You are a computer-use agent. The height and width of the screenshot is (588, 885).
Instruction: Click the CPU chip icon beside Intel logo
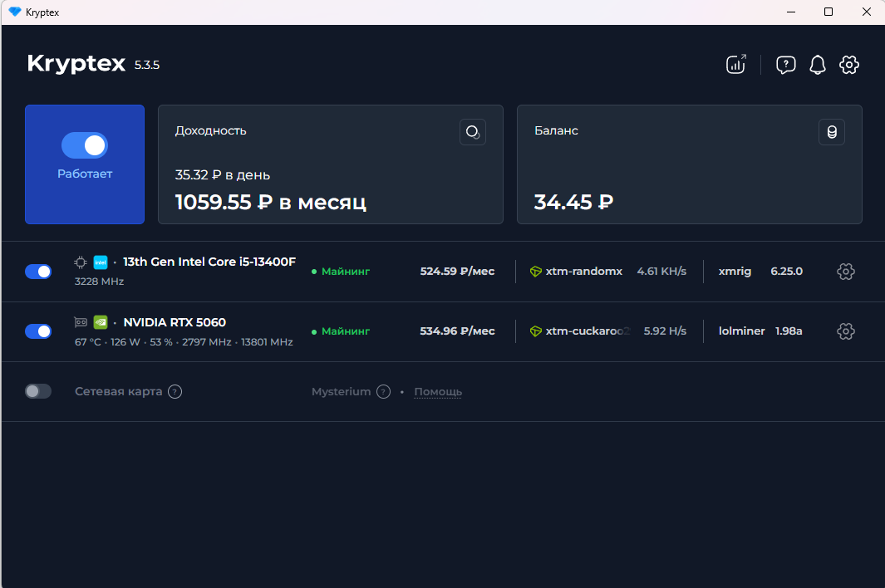(x=81, y=262)
